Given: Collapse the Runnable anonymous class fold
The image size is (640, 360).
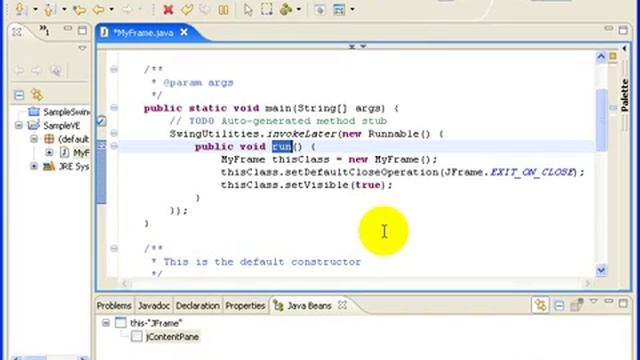Looking at the screenshot, I should [114, 133].
